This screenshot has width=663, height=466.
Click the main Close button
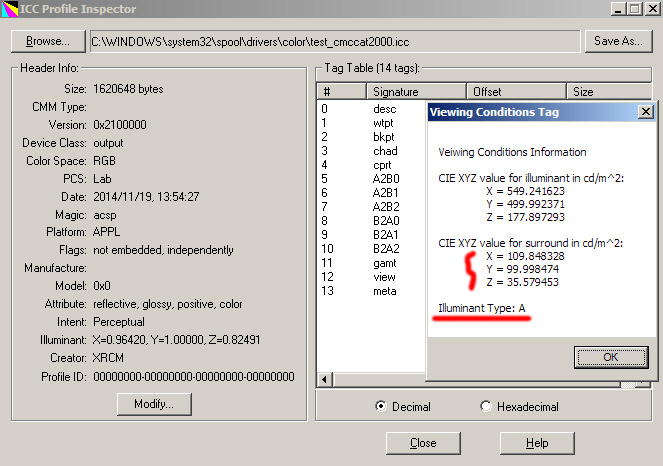pos(423,443)
